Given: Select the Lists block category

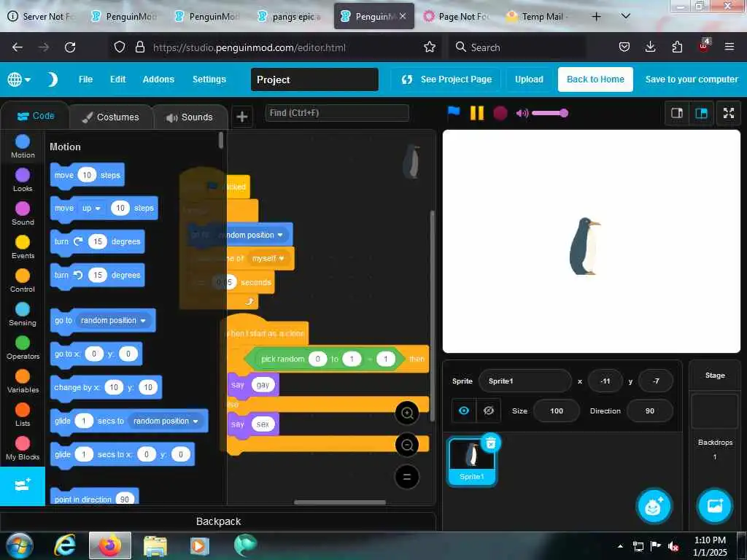Looking at the screenshot, I should click(23, 415).
